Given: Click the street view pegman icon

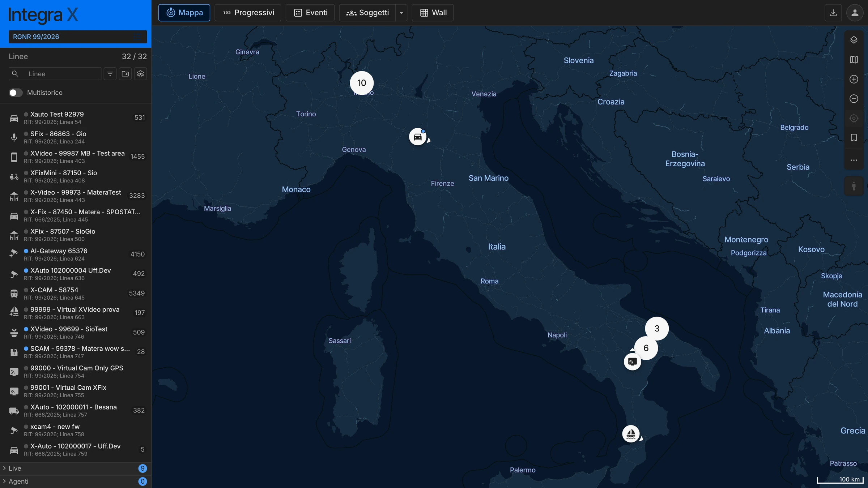Looking at the screenshot, I should click(854, 186).
